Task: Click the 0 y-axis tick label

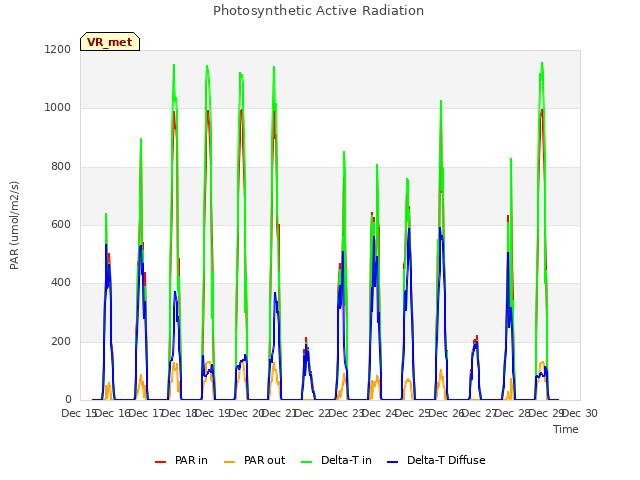Action: click(68, 400)
